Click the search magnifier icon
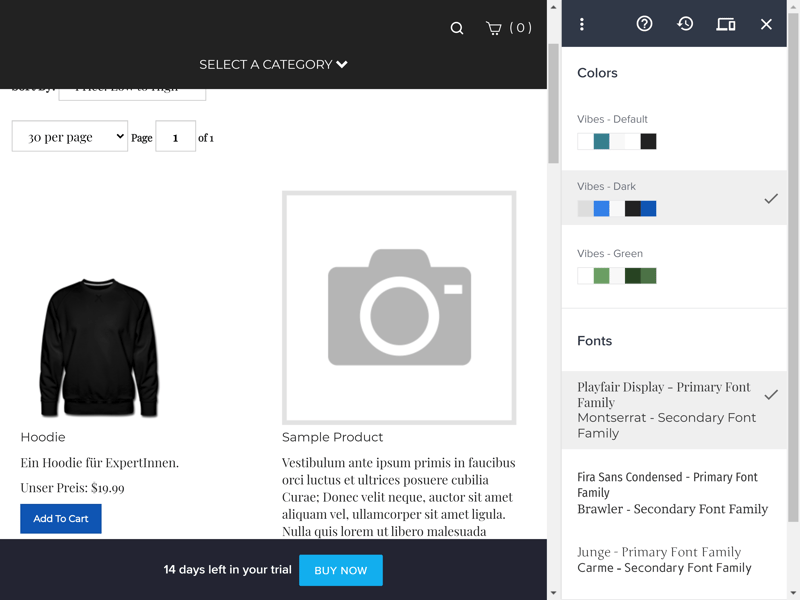 (x=457, y=28)
